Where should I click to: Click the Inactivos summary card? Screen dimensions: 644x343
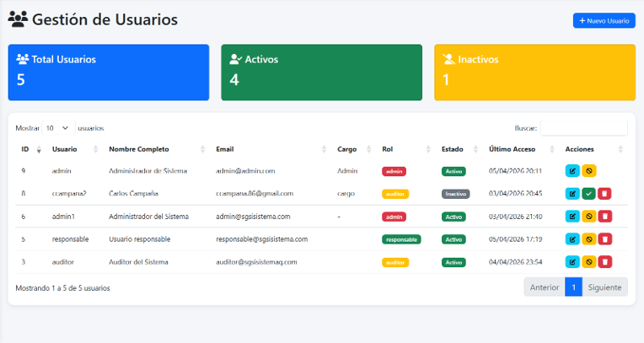click(534, 72)
